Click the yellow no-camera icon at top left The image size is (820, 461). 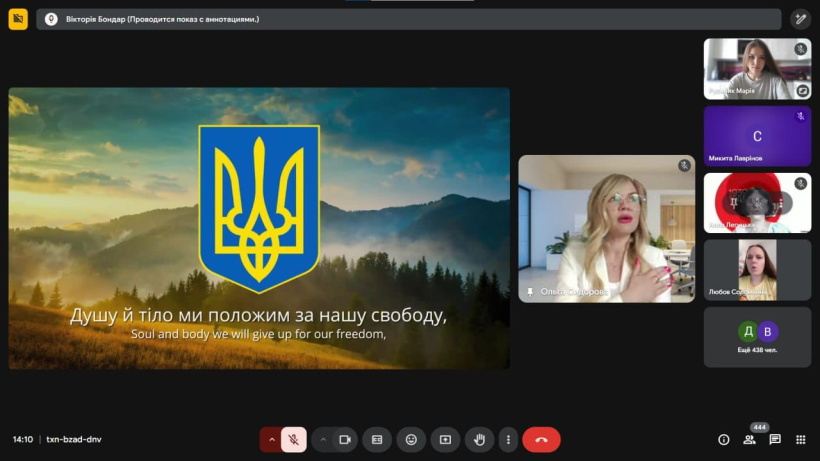tap(18, 19)
